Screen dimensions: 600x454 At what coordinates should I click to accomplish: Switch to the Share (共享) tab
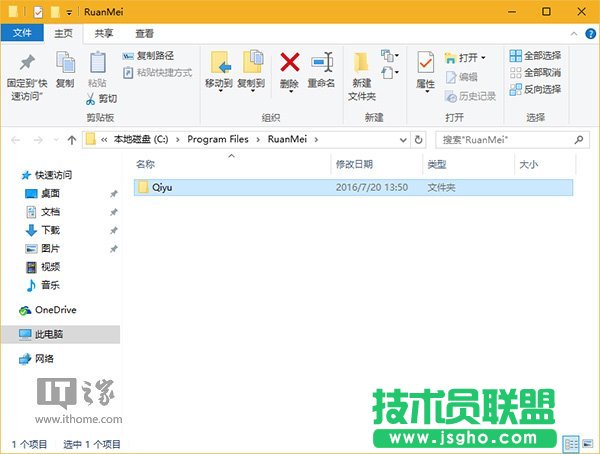coord(104,34)
